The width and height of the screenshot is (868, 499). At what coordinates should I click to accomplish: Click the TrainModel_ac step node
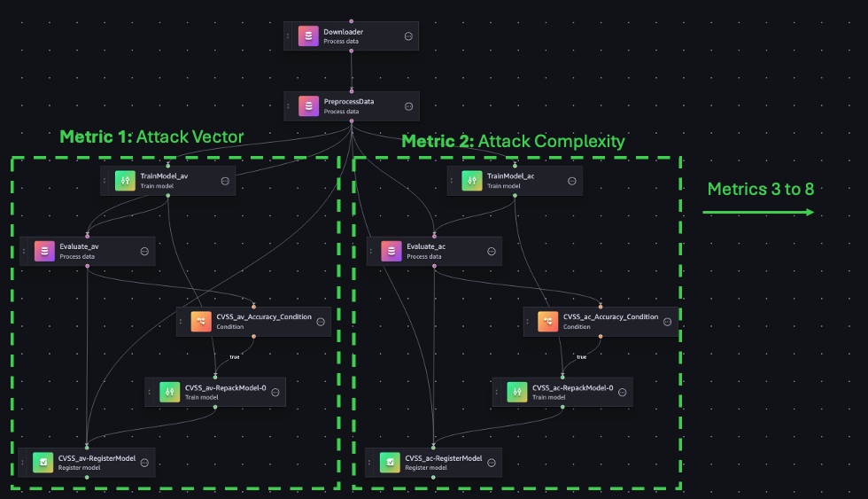click(515, 181)
